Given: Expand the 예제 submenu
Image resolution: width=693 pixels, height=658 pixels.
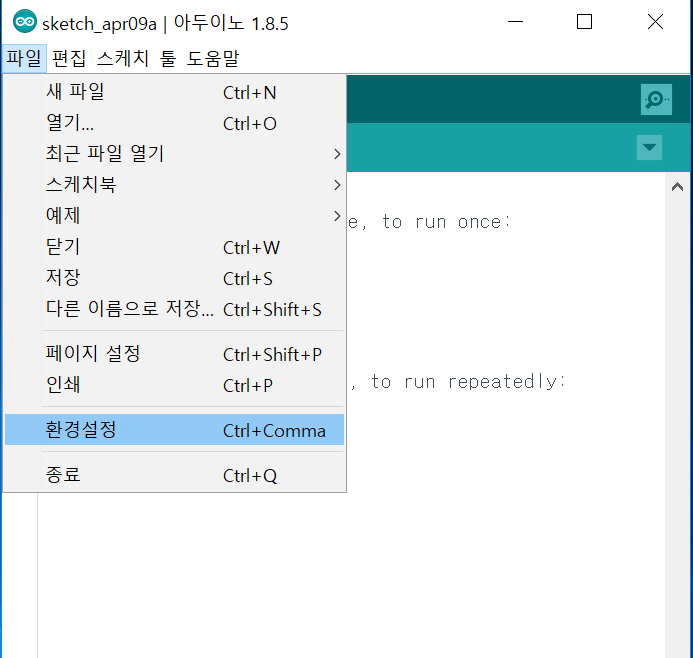Looking at the screenshot, I should coord(175,216).
